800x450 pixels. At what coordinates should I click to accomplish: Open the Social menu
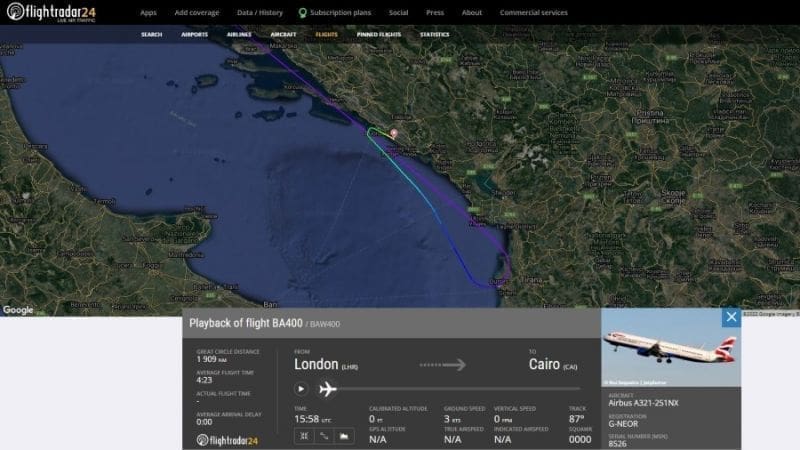point(398,13)
